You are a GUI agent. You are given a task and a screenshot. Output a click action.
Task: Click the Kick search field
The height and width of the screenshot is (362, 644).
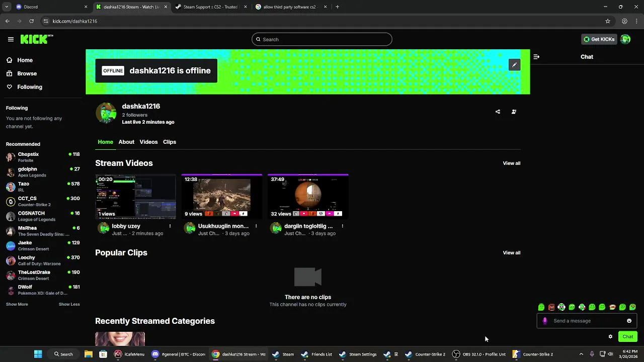(322, 39)
